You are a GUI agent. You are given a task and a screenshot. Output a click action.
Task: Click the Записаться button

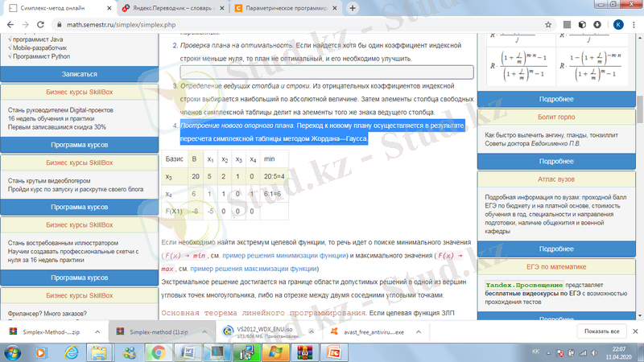pyautogui.click(x=79, y=74)
